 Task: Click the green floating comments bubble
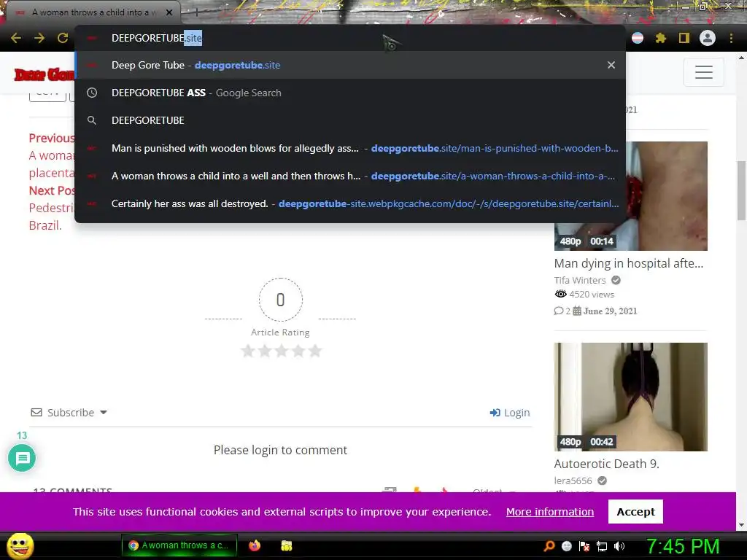point(22,458)
